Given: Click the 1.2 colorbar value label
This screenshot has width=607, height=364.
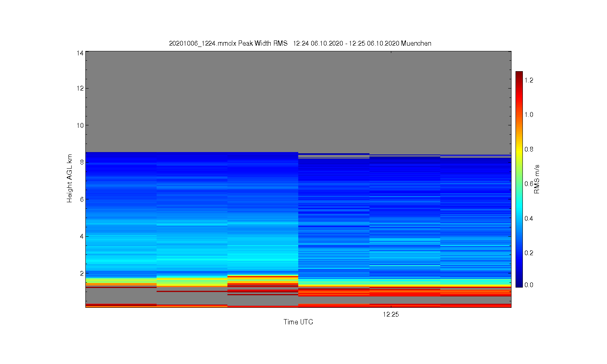Looking at the screenshot, I should (x=529, y=80).
